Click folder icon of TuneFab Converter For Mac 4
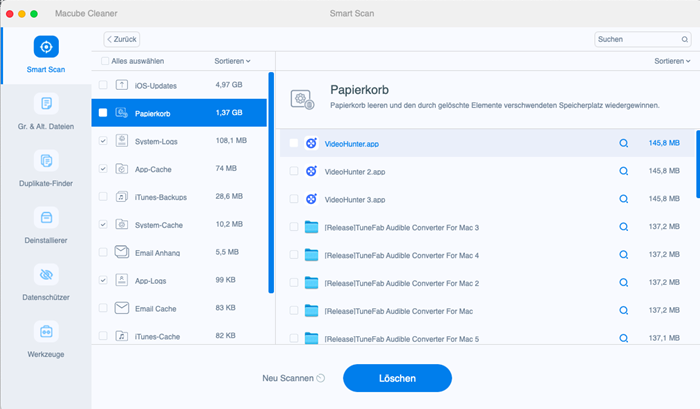The image size is (700, 409). (311, 255)
